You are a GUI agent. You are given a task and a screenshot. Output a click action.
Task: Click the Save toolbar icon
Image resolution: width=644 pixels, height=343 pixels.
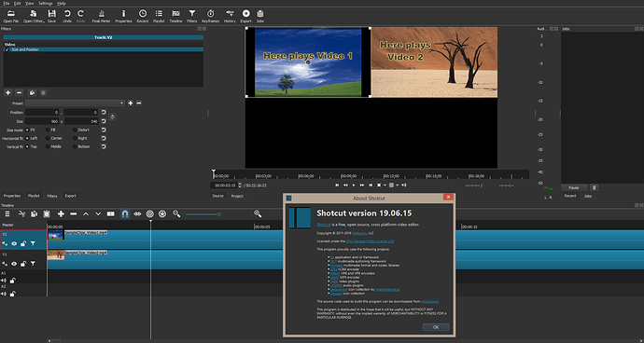tap(51, 16)
